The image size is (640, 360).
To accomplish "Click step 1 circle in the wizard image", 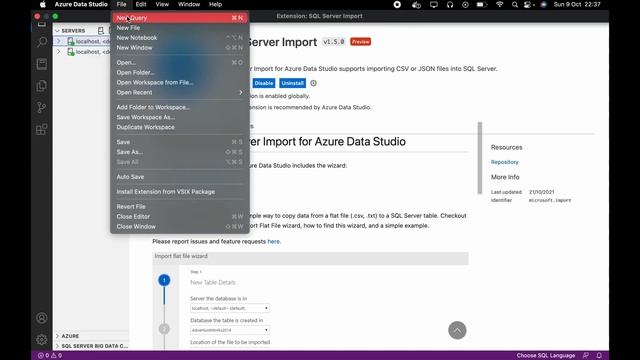I will pyautogui.click(x=164, y=280).
